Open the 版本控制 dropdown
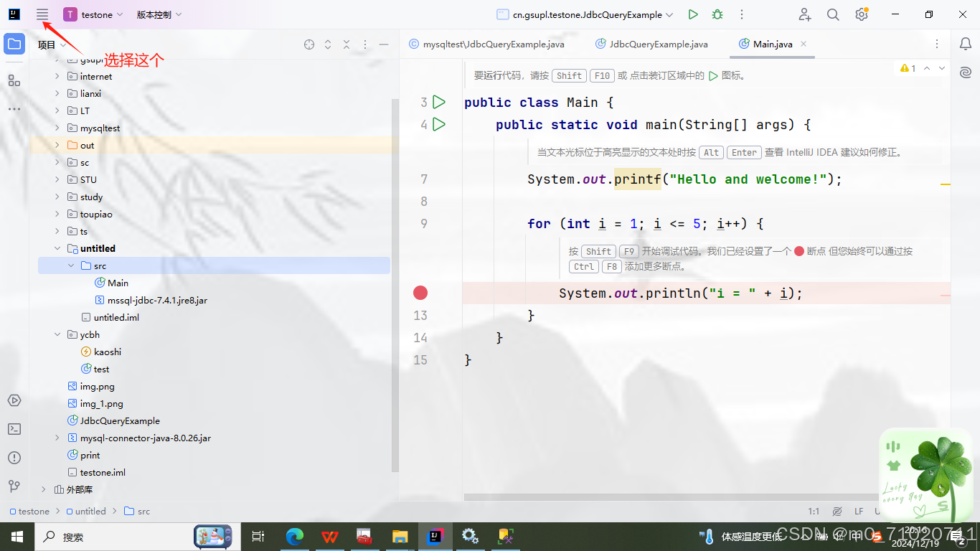980x551 pixels. (159, 14)
